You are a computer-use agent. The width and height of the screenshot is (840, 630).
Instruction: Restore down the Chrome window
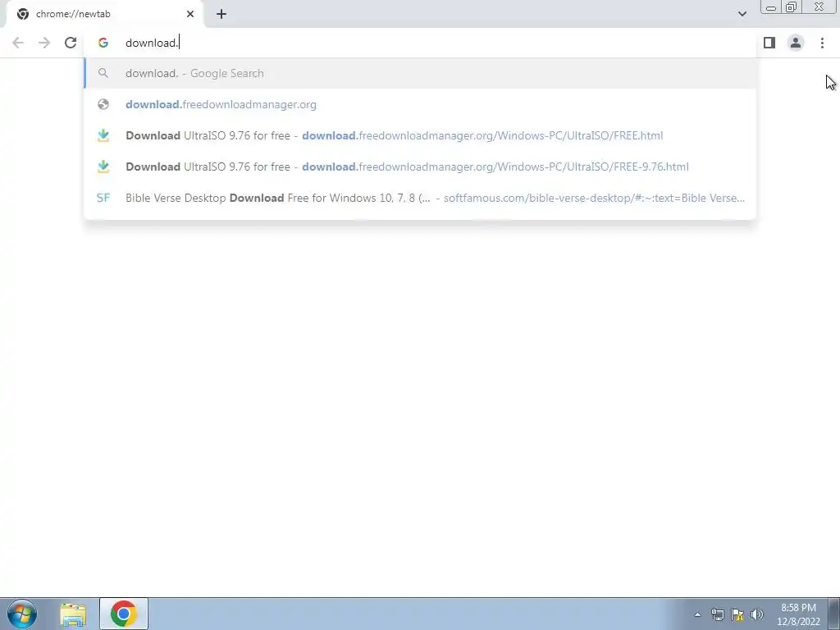(x=791, y=7)
